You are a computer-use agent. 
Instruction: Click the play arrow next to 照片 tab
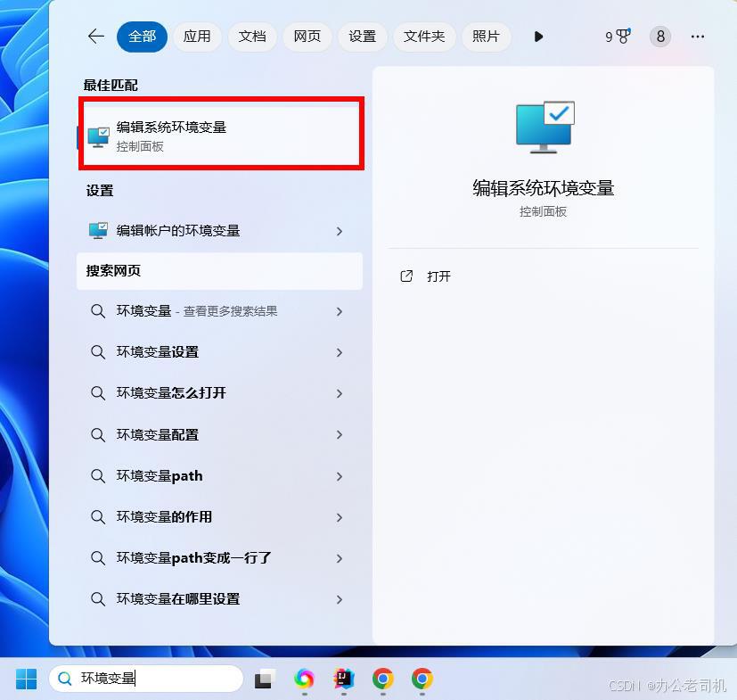coord(537,37)
